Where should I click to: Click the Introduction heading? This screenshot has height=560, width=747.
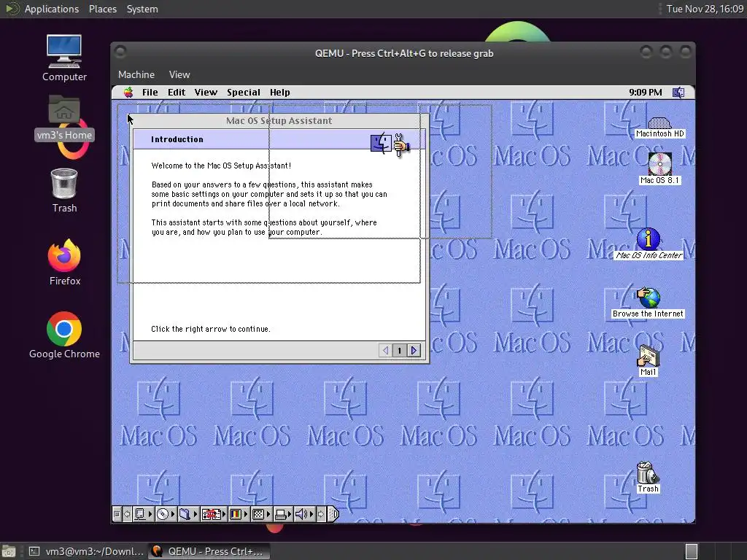(x=177, y=139)
